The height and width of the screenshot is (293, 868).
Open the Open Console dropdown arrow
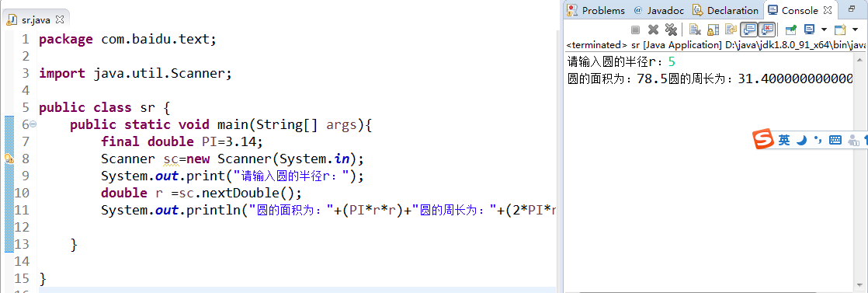coord(855,30)
